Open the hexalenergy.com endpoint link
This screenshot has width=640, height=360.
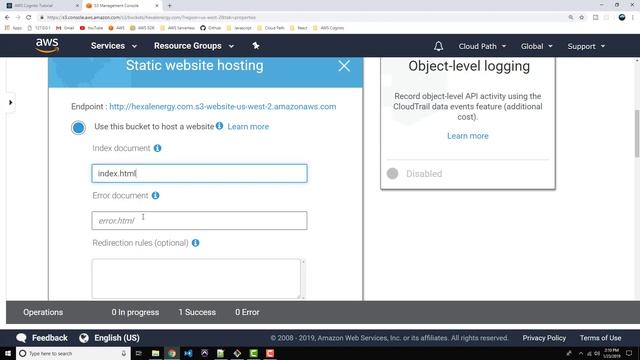pyautogui.click(x=222, y=107)
